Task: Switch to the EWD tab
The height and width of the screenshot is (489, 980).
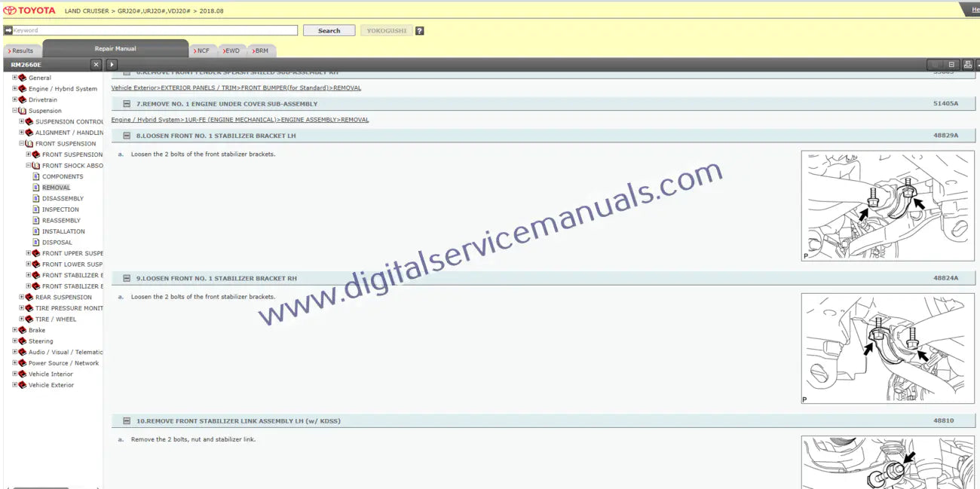Action: pos(231,51)
